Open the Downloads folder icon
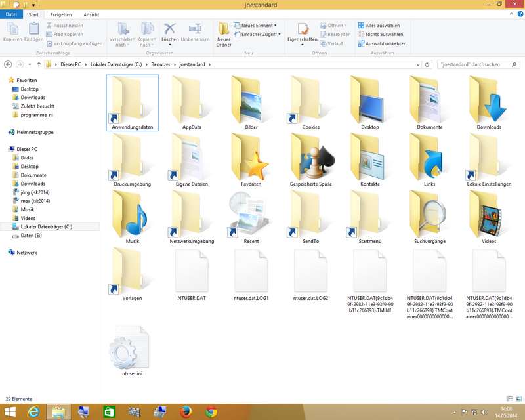Image resolution: width=525 pixels, height=420 pixels. (x=488, y=98)
